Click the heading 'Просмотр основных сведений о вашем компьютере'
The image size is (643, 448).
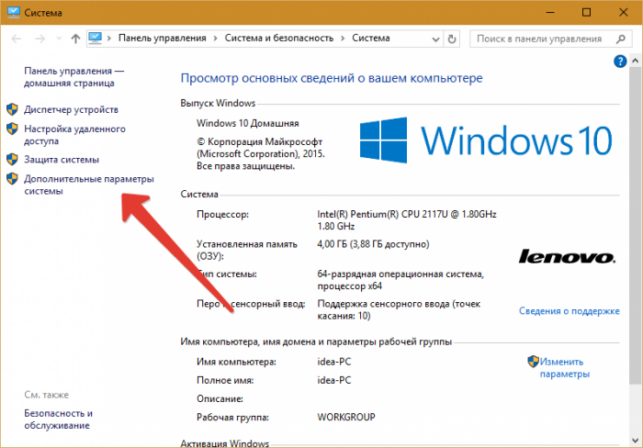click(x=331, y=78)
